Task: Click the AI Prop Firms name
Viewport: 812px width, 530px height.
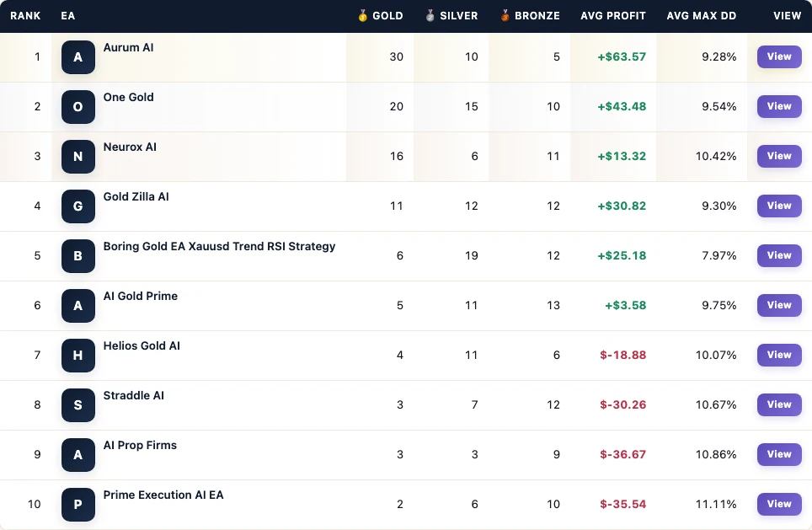Action: click(140, 446)
